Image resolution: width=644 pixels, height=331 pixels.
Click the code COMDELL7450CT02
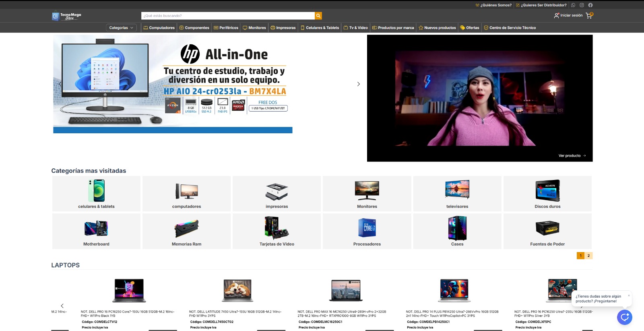coord(212,322)
